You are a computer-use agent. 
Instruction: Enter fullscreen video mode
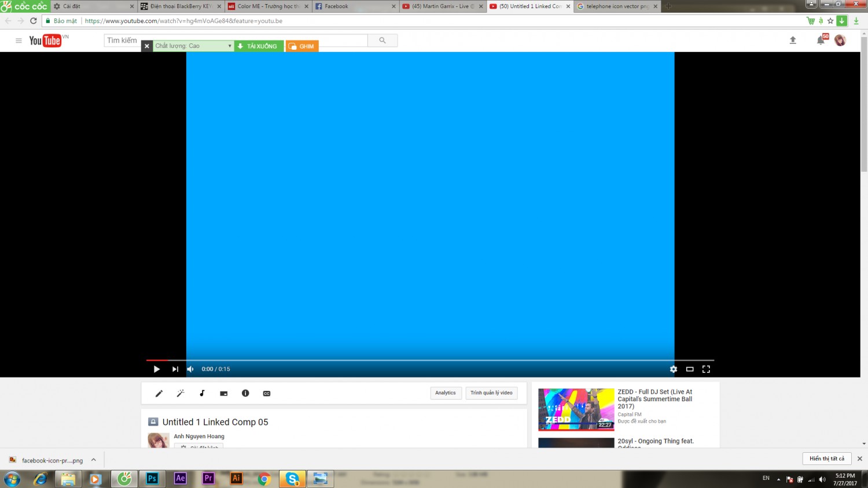(x=706, y=369)
